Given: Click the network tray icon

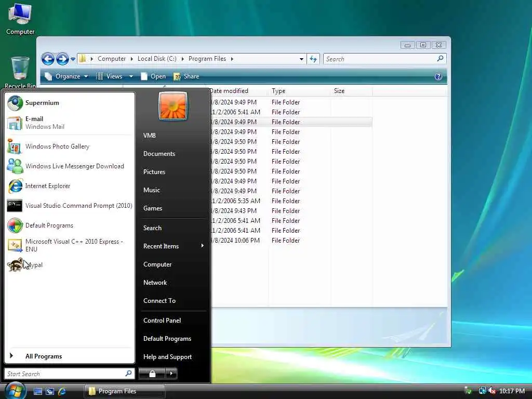Looking at the screenshot, I should 482,391.
